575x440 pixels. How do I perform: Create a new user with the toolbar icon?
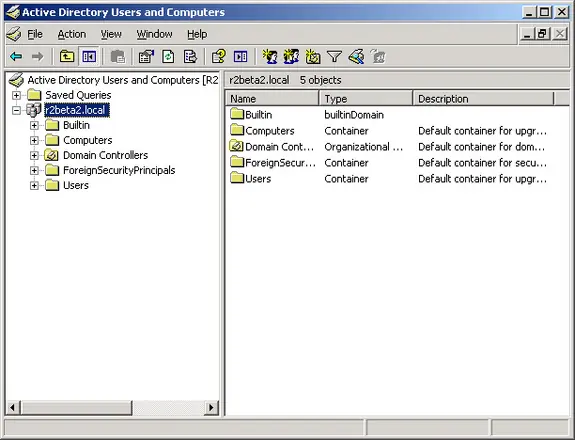[x=270, y=56]
